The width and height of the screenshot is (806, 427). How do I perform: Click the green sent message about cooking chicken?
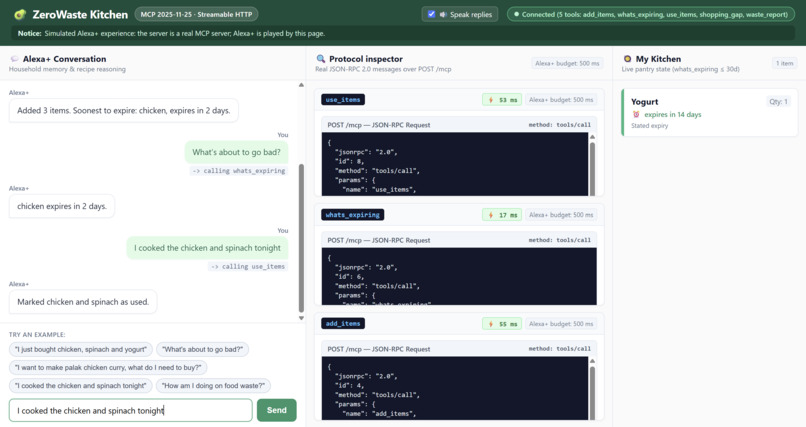(x=208, y=248)
